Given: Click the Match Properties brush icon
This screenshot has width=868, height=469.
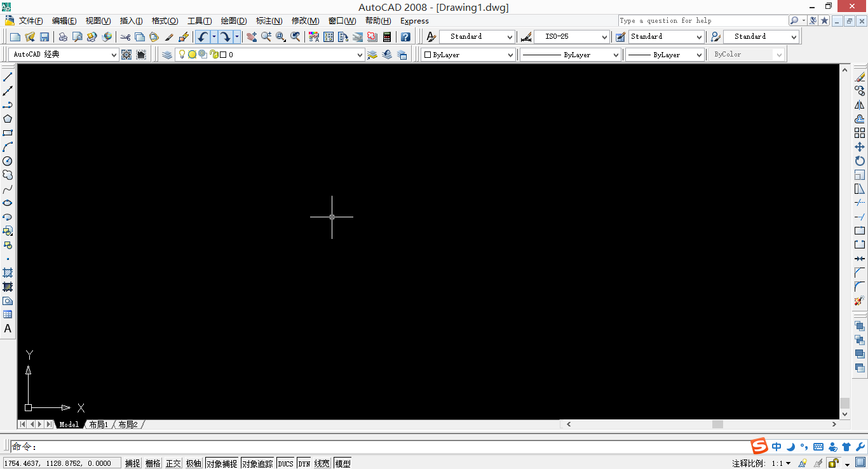Looking at the screenshot, I should [169, 37].
